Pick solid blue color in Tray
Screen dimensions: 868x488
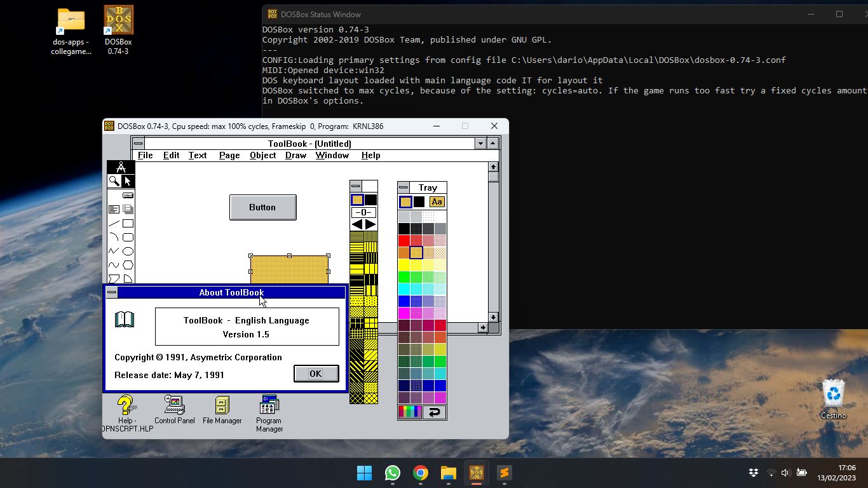pos(404,301)
